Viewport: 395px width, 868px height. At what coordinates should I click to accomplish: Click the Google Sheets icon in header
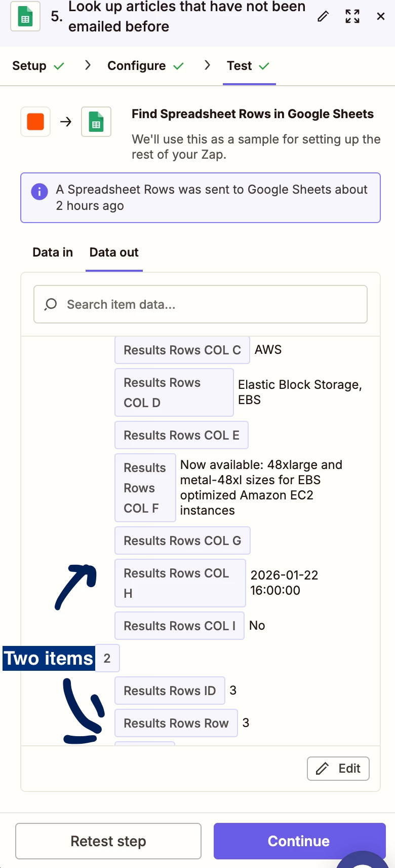25,17
